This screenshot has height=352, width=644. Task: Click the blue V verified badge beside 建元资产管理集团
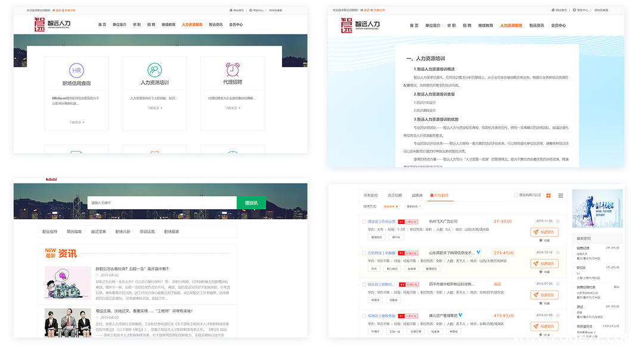tap(460, 315)
